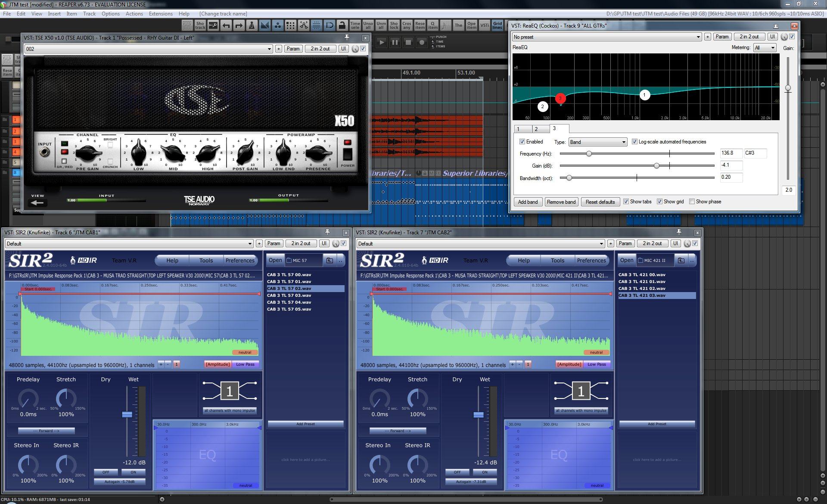Select CAB 3 TL 57 04.wav impulse
This screenshot has height=504, width=827.
coord(289,302)
